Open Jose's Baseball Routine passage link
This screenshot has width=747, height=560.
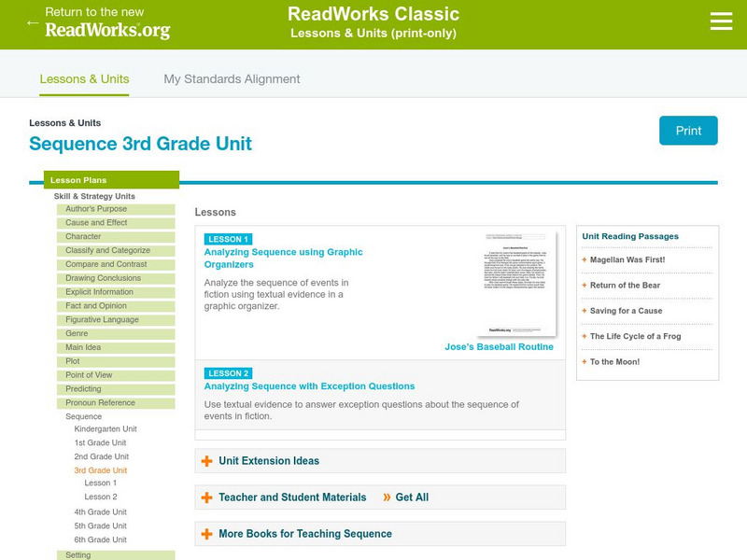(x=499, y=346)
